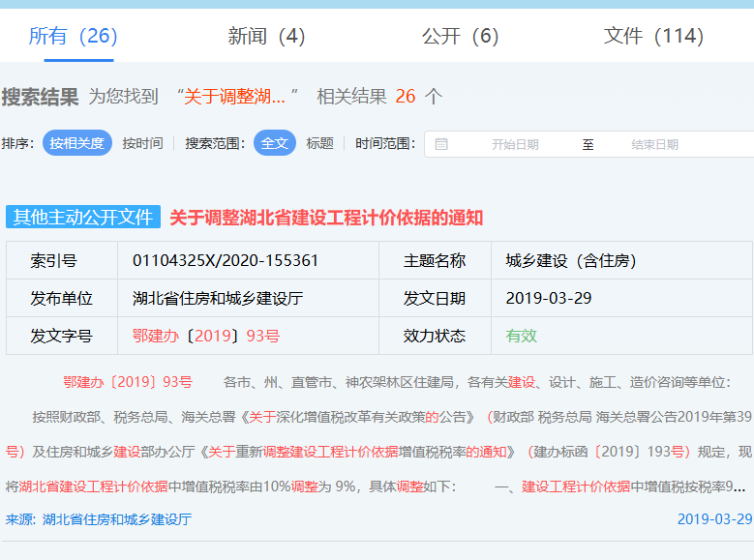
Task: Select 全文 as the search range
Action: pos(275,143)
